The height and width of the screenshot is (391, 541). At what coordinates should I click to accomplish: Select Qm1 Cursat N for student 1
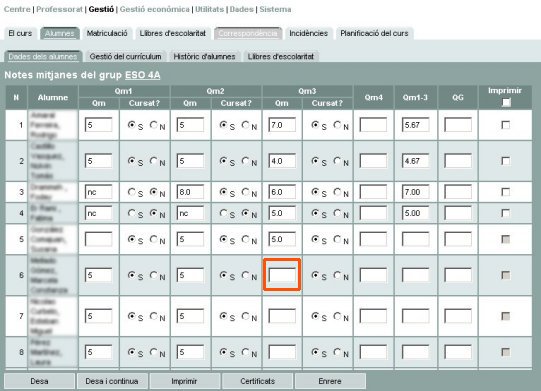point(154,125)
